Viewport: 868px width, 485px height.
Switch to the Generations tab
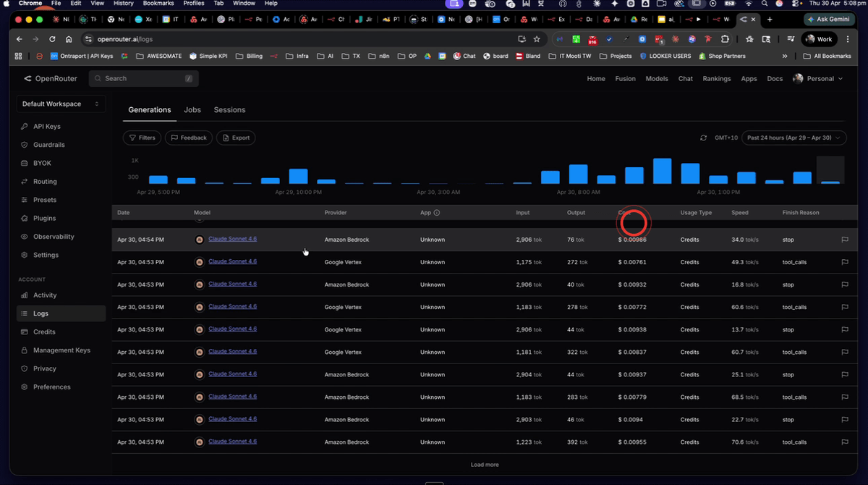150,110
